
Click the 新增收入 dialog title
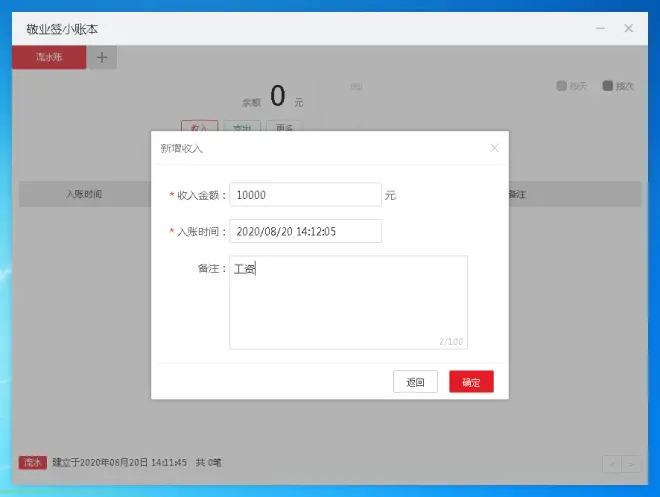click(181, 148)
